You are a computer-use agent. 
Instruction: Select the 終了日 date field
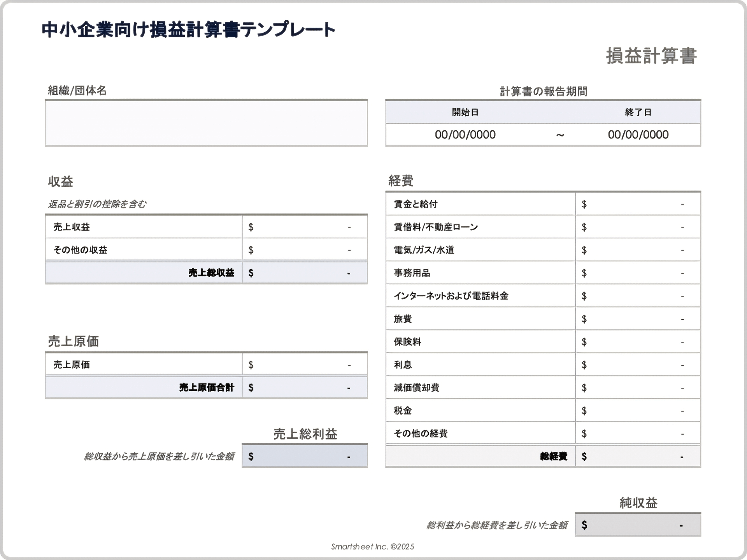click(638, 135)
